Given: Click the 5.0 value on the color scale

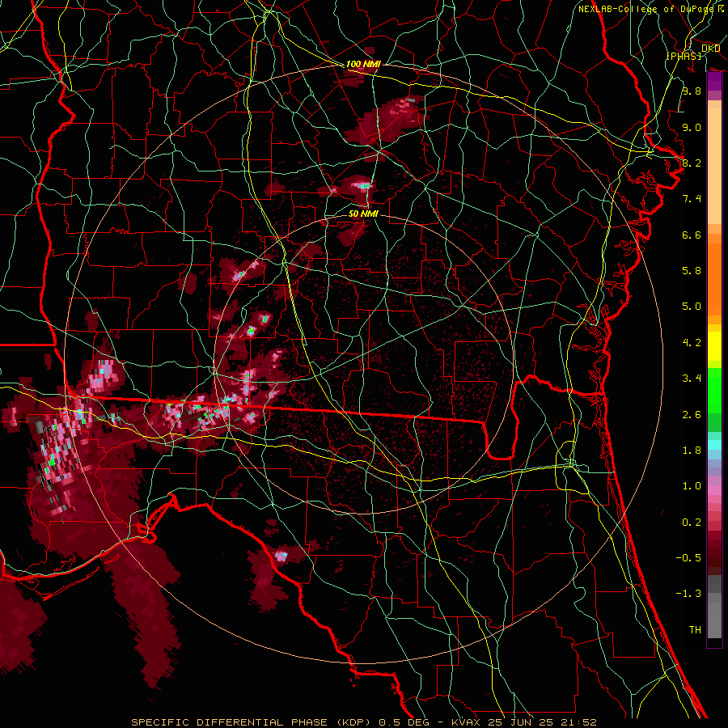Looking at the screenshot, I should tap(692, 307).
